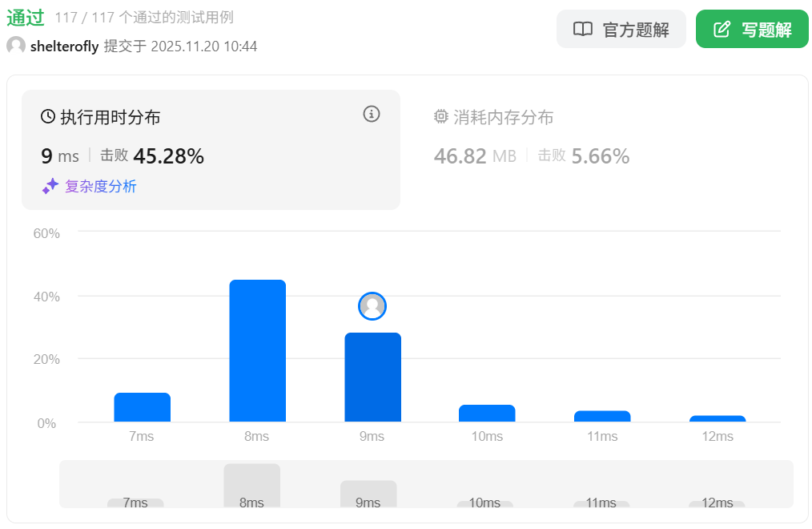Switch to the 消耗内存分布 tab
Viewport: 812px width, 529px height.
(x=503, y=117)
